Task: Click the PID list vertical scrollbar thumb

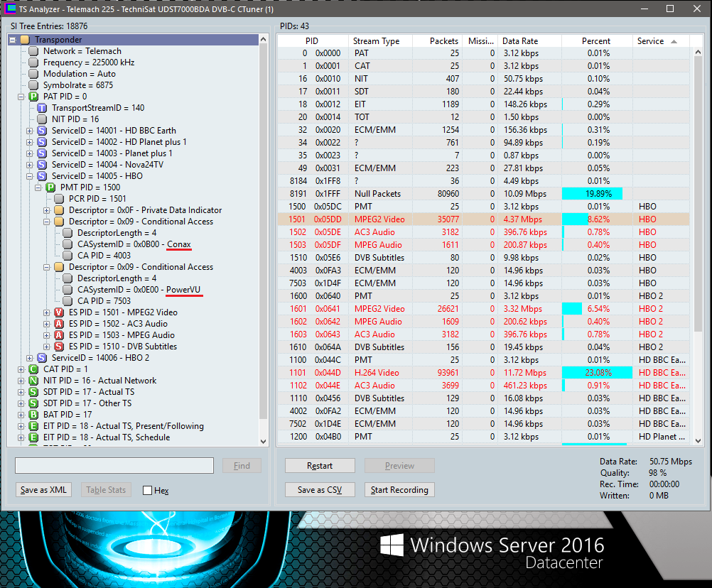Action: (x=698, y=195)
